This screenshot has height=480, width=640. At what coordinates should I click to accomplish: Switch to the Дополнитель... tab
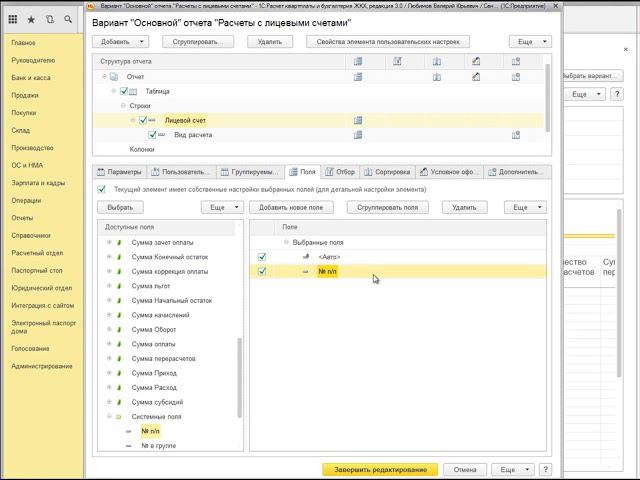tap(517, 172)
